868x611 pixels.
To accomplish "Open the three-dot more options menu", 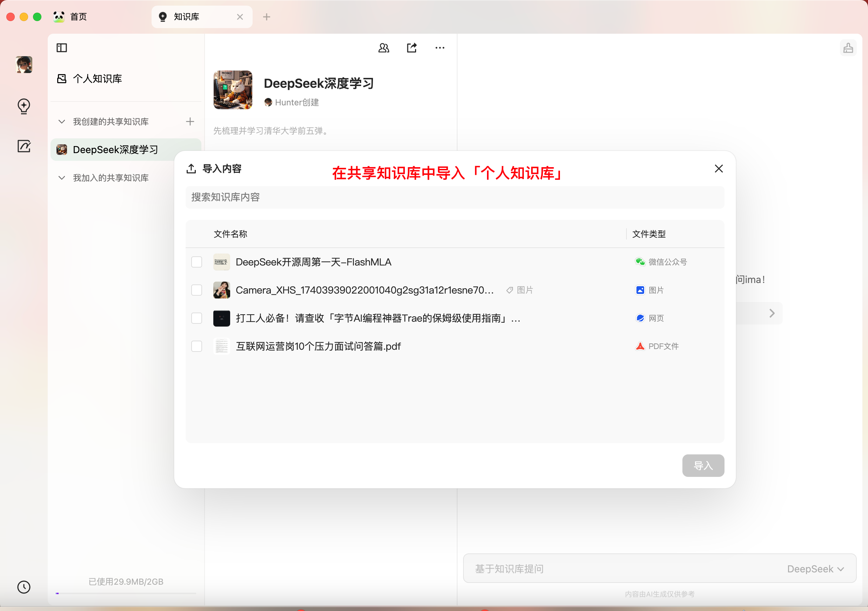I will pyautogui.click(x=440, y=48).
